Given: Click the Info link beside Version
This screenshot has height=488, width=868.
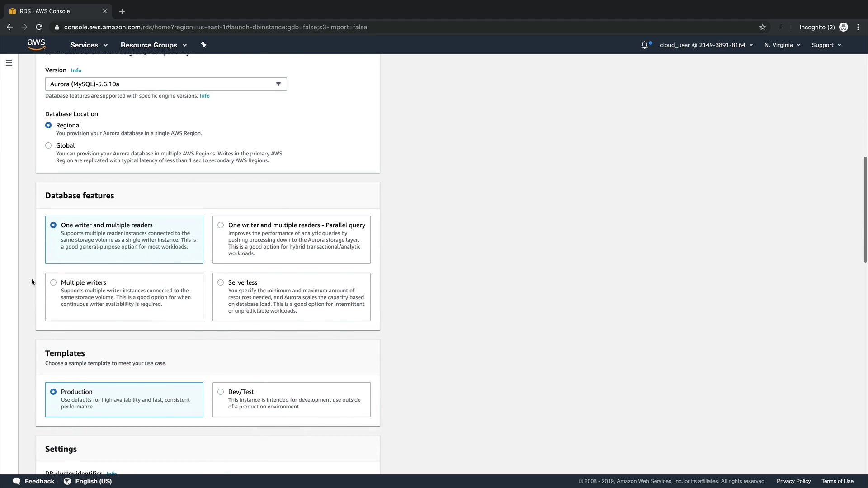Looking at the screenshot, I should [76, 70].
